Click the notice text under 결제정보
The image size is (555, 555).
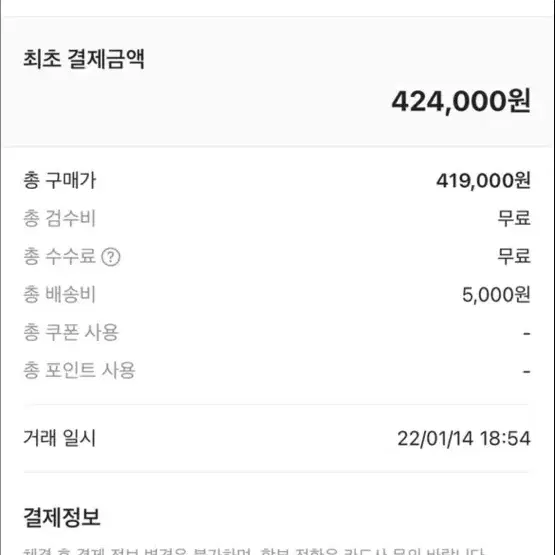point(253,551)
